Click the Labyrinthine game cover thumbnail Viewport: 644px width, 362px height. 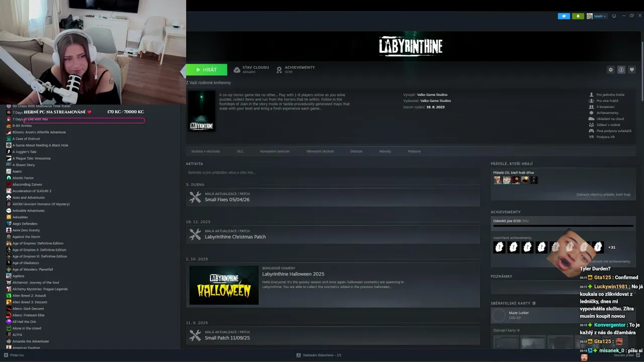tap(202, 111)
